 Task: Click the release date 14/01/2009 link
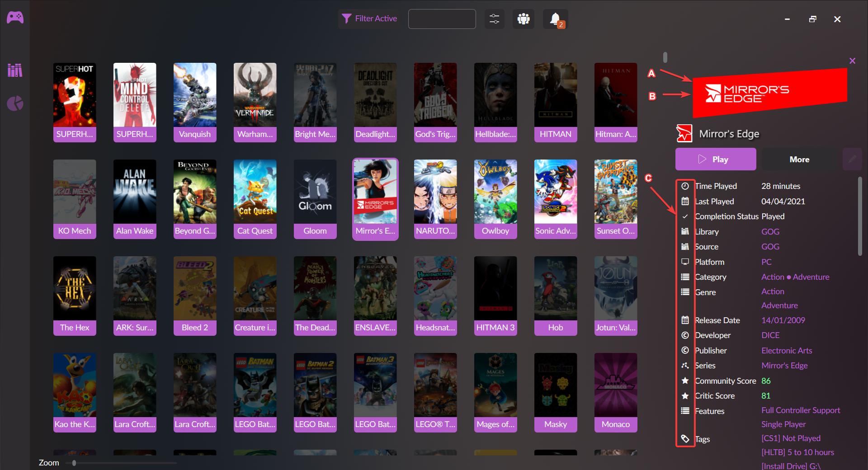783,320
